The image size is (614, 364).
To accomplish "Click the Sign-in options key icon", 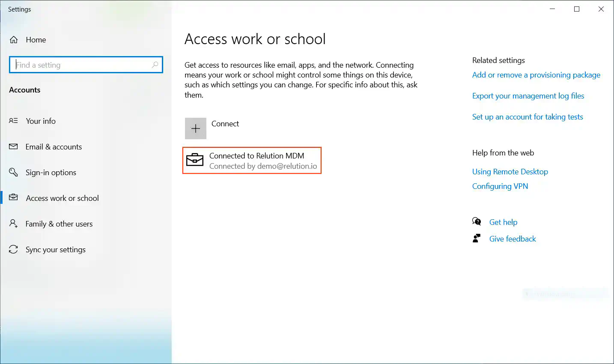I will 14,172.
